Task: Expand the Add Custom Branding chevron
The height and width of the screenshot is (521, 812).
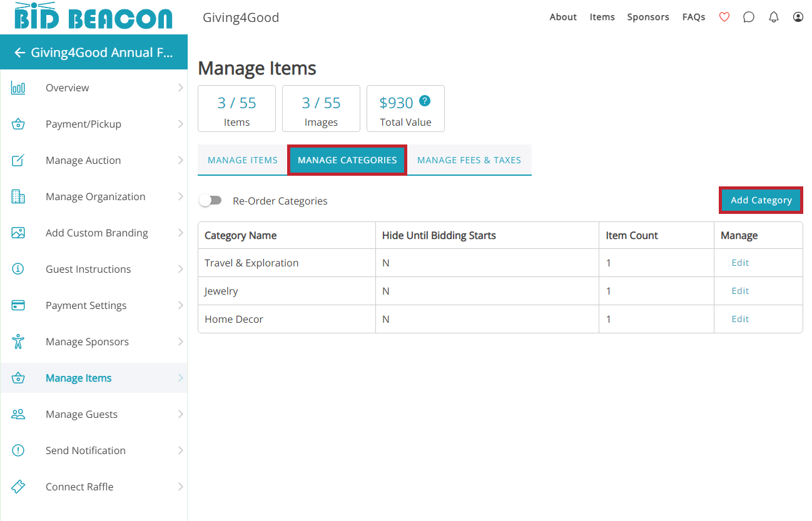Action: pos(180,233)
